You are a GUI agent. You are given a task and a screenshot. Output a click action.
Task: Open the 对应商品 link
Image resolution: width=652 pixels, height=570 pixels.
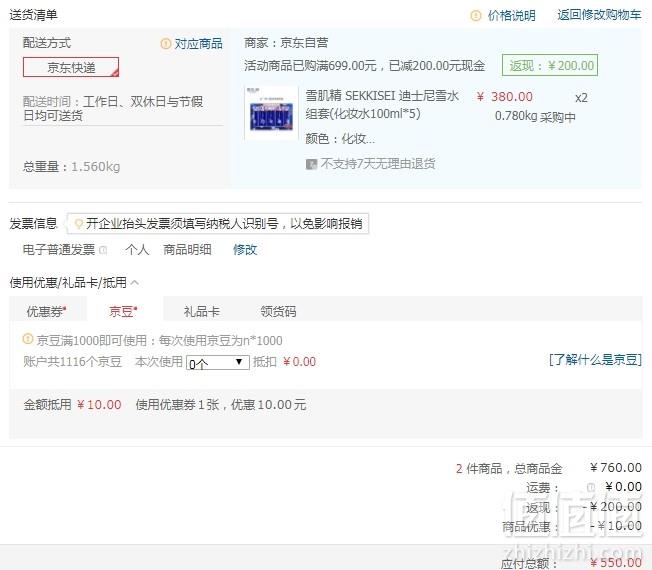[x=198, y=44]
